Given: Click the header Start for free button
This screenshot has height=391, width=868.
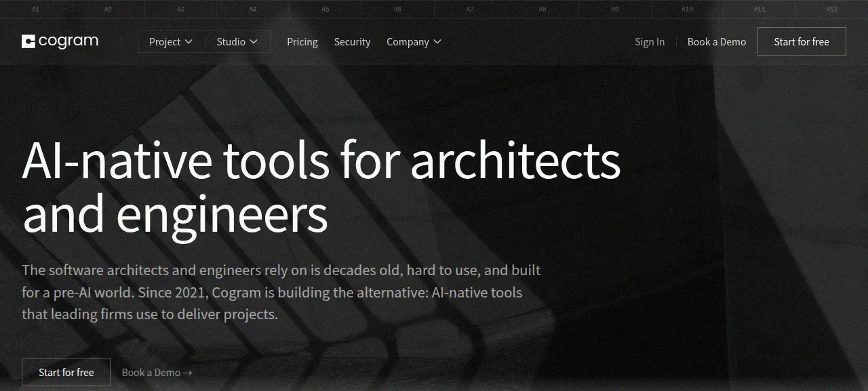Looking at the screenshot, I should coord(802,41).
